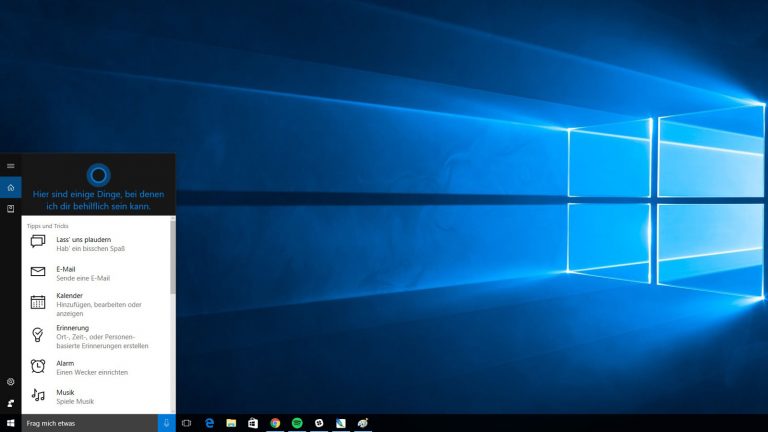Click the Cortana tips list scrollbar

coord(172,260)
